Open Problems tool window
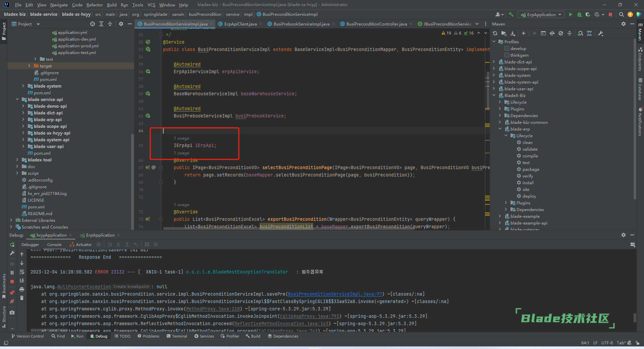 point(148,336)
